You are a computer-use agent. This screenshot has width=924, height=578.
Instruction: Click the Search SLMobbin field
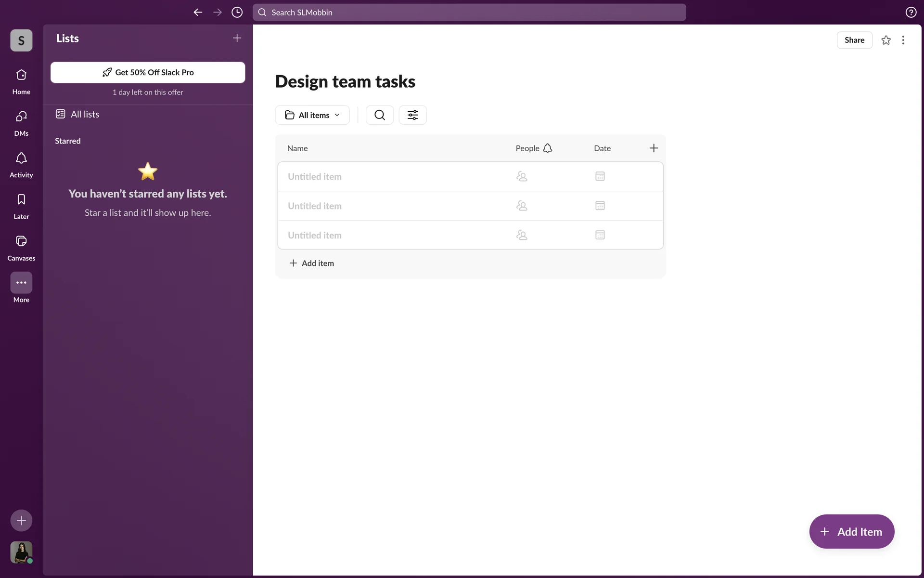pos(469,13)
